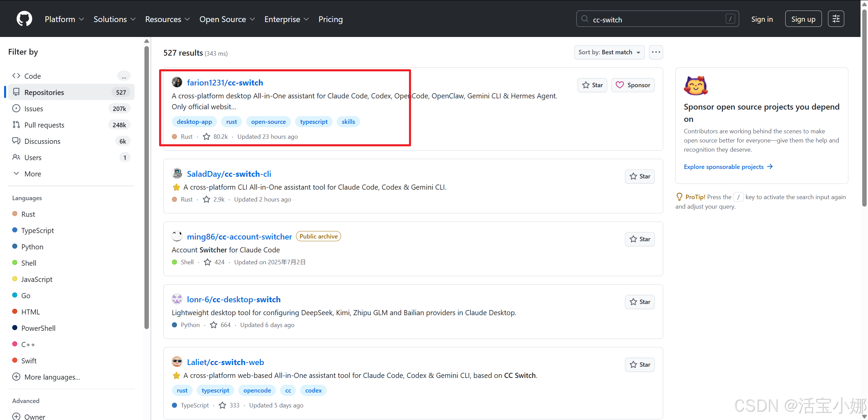This screenshot has height=420, width=868.
Task: Click the More languages plus icon
Action: pos(16,377)
